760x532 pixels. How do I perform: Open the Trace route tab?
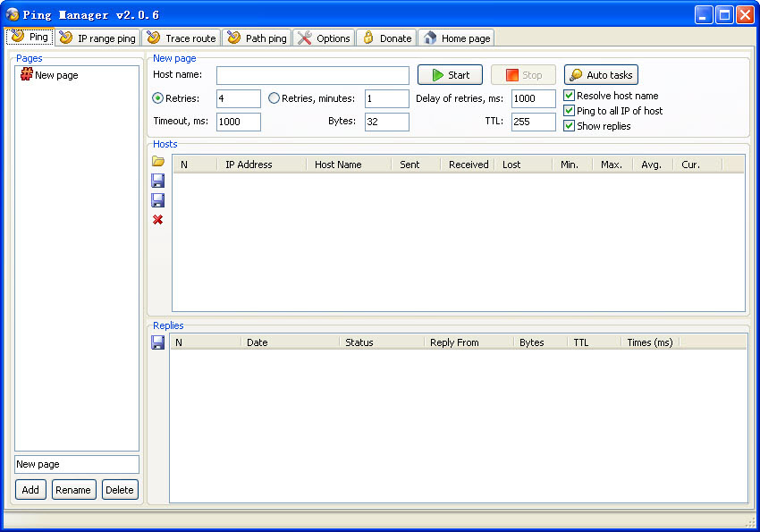point(182,38)
